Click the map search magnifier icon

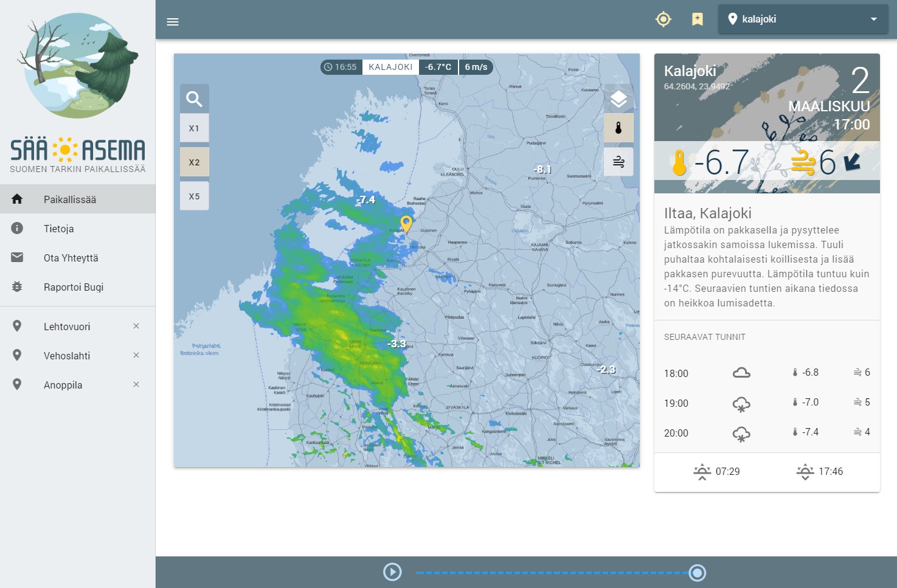click(x=194, y=99)
